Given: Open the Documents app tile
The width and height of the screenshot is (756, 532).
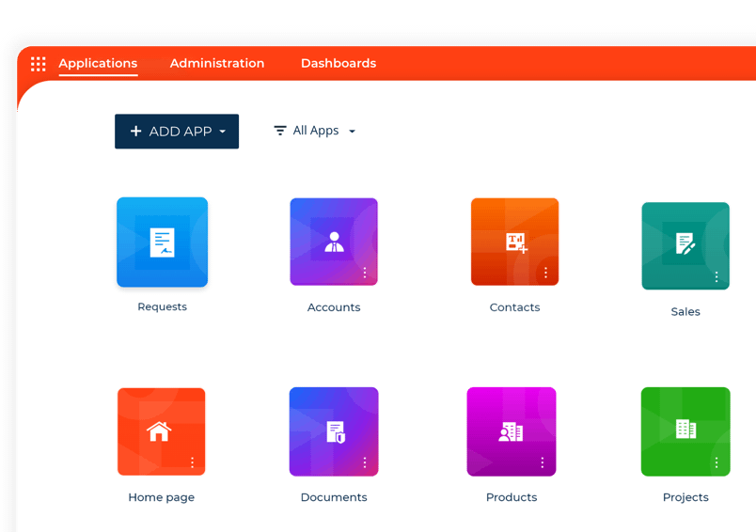Looking at the screenshot, I should (334, 431).
